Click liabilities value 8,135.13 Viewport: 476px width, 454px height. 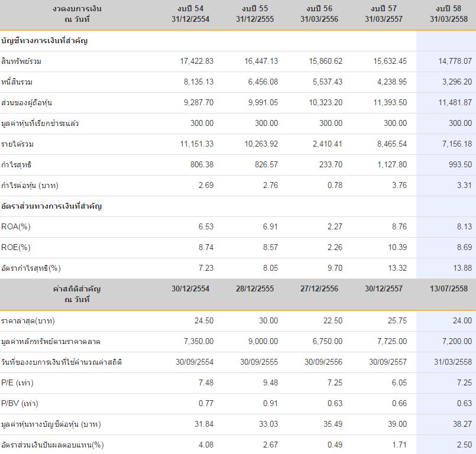[199, 82]
